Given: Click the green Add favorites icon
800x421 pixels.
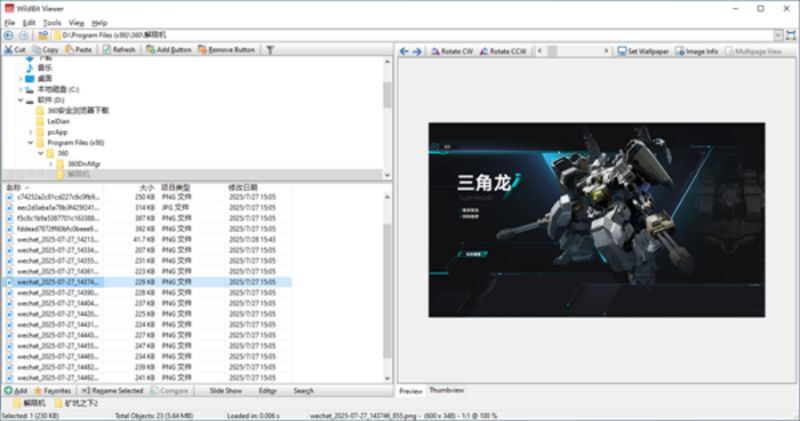Looking at the screenshot, I should [9, 390].
